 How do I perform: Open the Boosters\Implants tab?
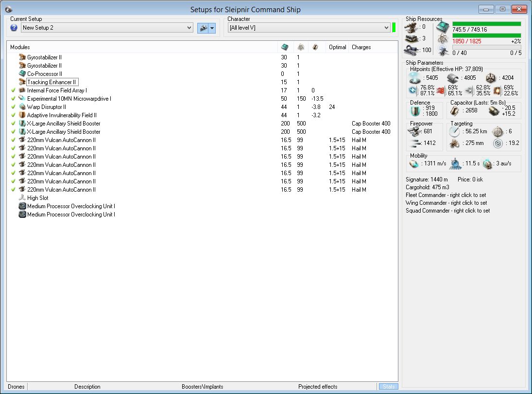click(x=202, y=387)
